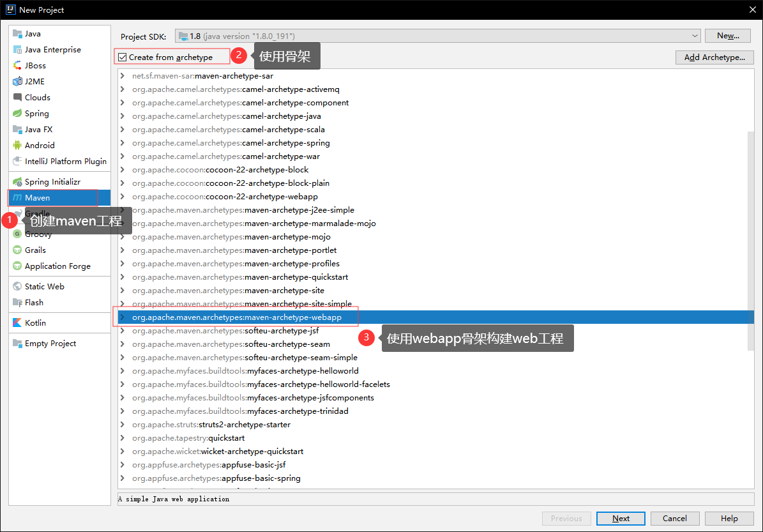Click the JBoss icon
The image size is (763, 532).
[x=17, y=65]
